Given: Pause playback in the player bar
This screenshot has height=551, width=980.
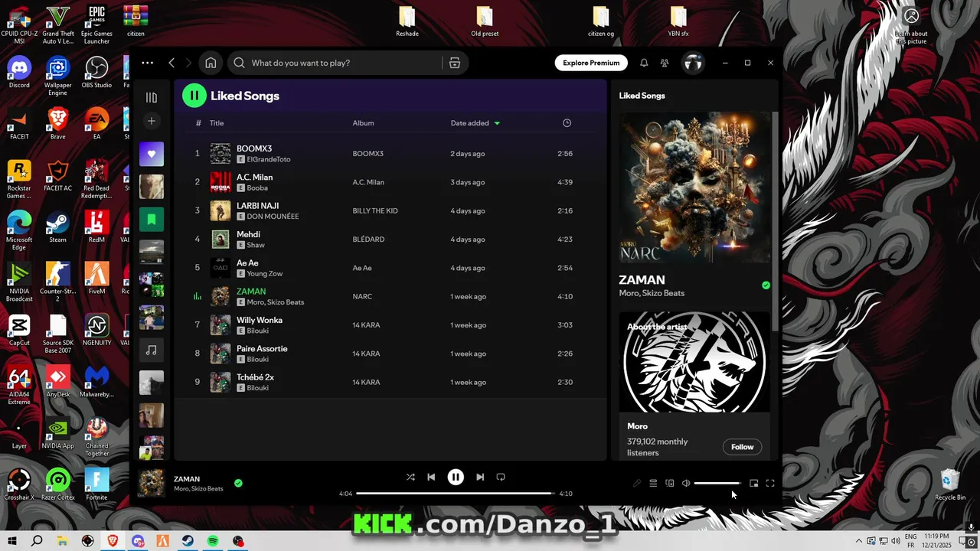Looking at the screenshot, I should click(456, 477).
